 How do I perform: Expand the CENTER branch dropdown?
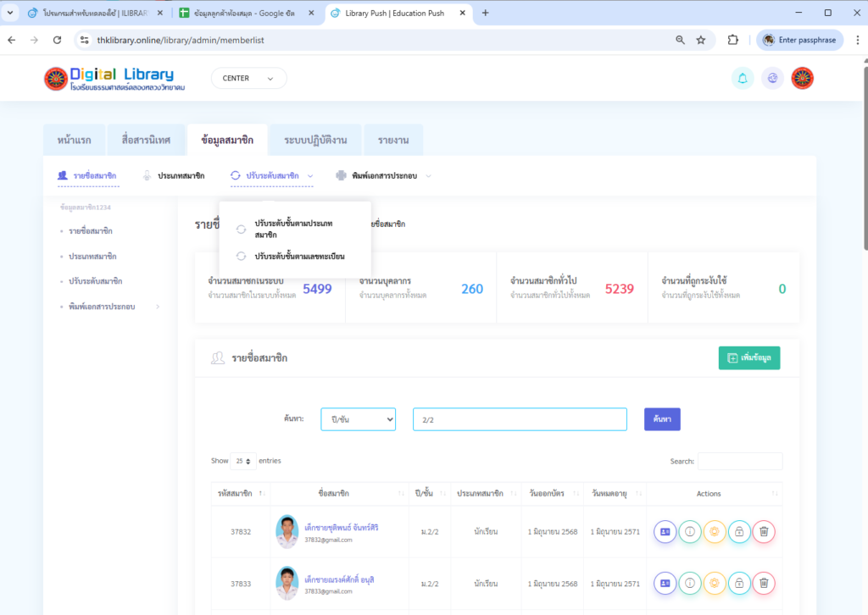pos(248,78)
